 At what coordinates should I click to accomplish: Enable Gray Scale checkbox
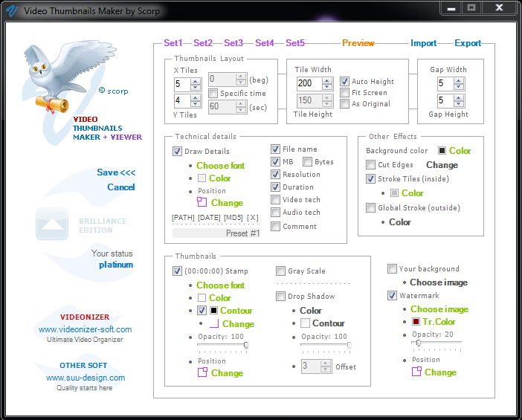pyautogui.click(x=280, y=271)
